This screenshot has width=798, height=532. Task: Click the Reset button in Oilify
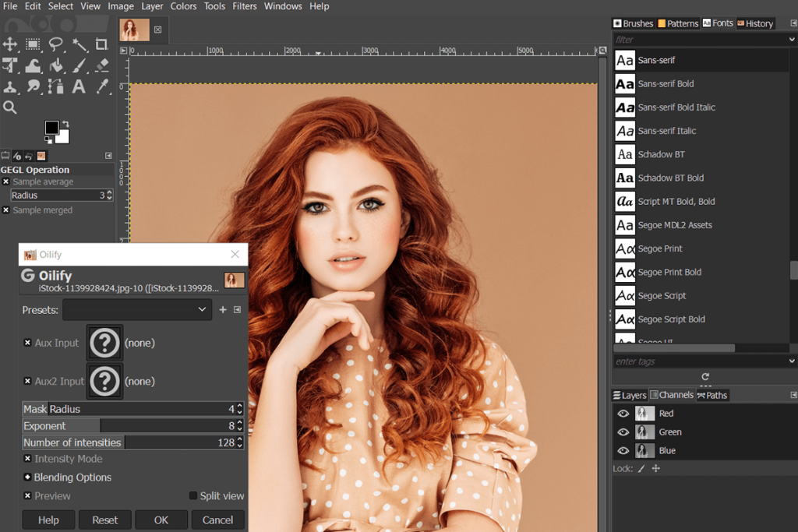coord(104,520)
